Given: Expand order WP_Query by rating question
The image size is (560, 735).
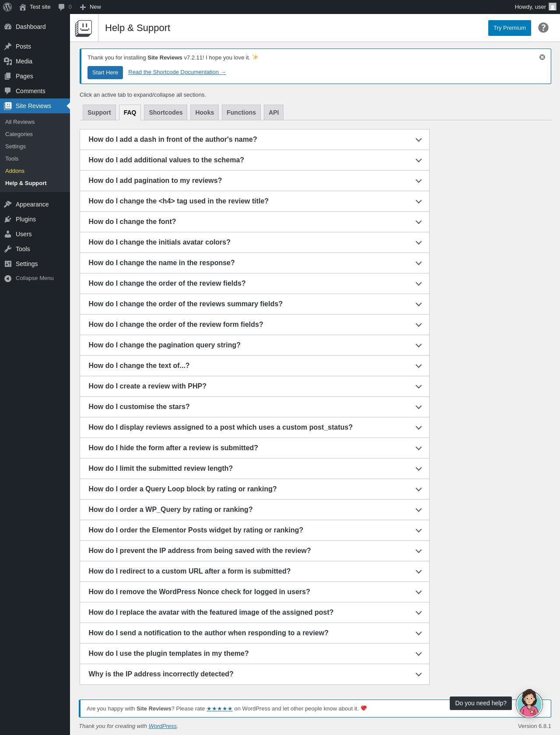Looking at the screenshot, I should pos(255,510).
